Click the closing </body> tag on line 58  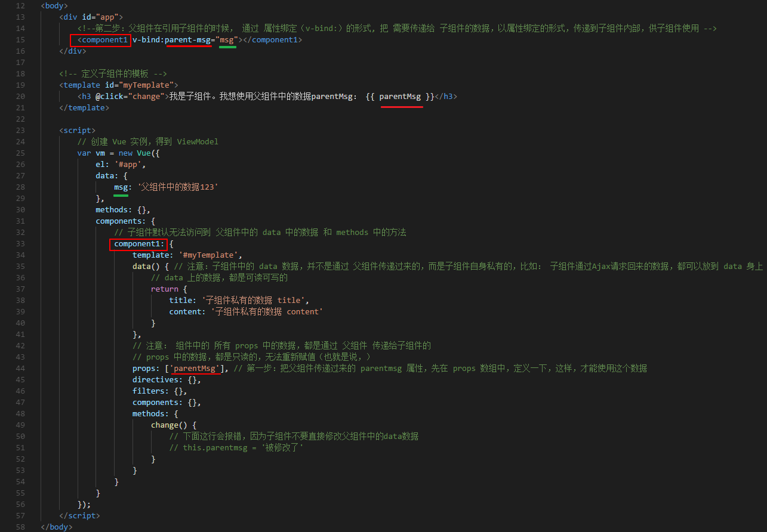tap(57, 527)
